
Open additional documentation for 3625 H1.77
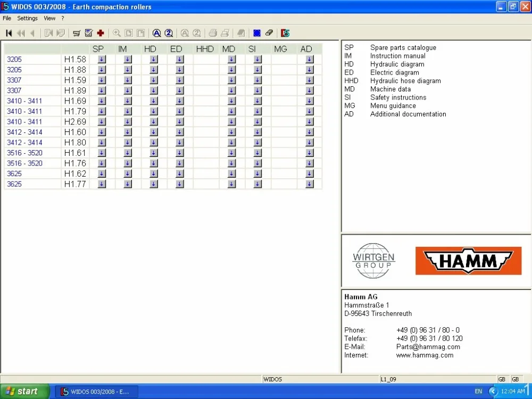310,184
